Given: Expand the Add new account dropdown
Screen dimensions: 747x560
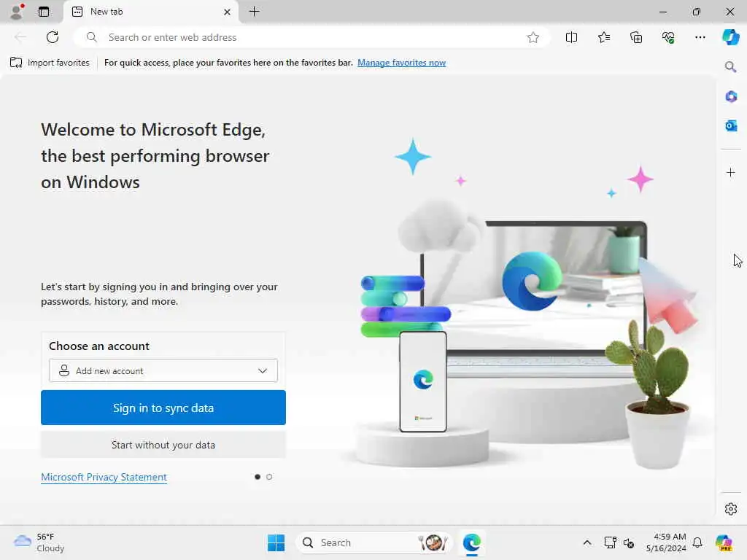Looking at the screenshot, I should point(163,370).
